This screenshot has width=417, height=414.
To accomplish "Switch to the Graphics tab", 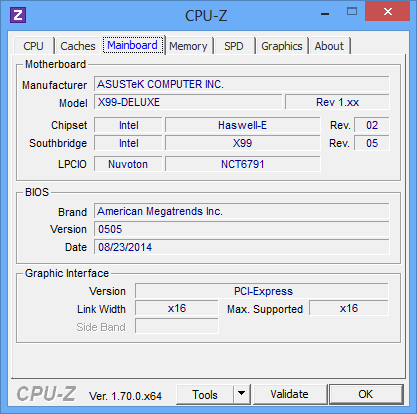I will [282, 46].
